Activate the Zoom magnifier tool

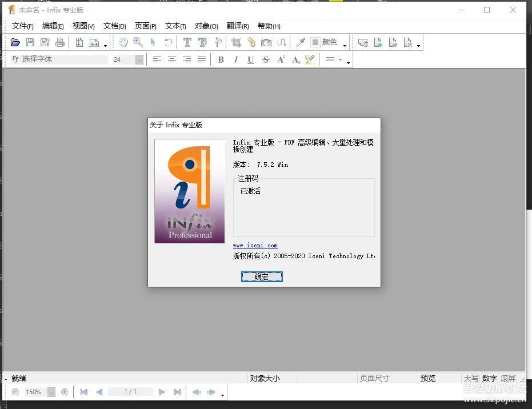(x=138, y=42)
